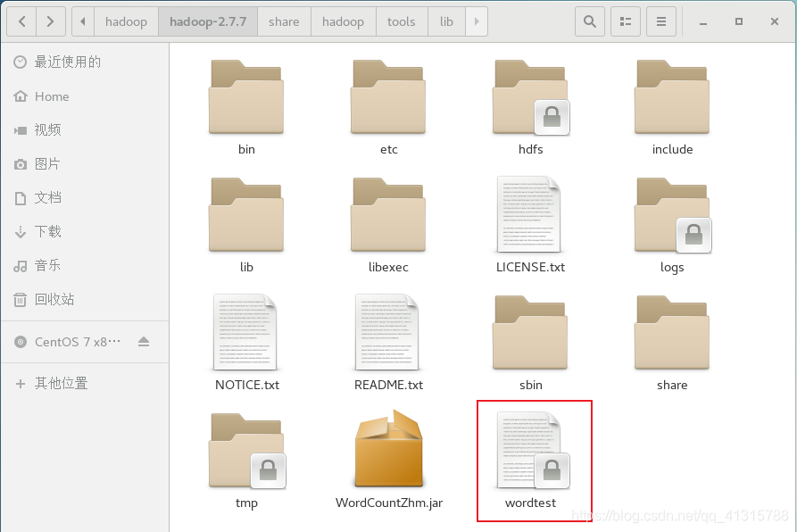Click the 'include' folder name label

672,149
